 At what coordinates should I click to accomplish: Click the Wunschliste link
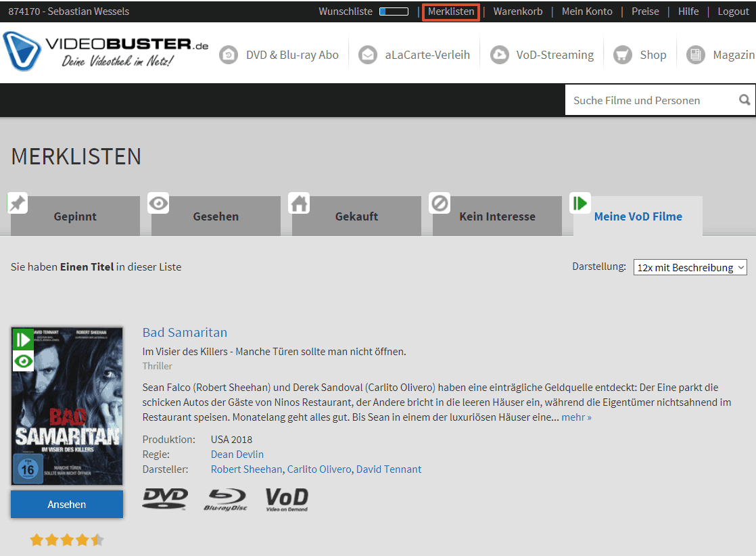[346, 11]
